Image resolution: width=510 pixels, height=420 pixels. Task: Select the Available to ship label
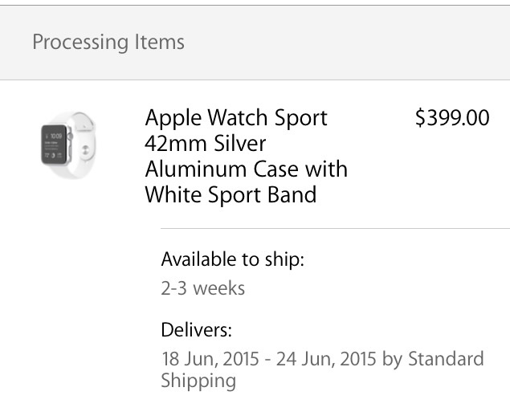[233, 259]
